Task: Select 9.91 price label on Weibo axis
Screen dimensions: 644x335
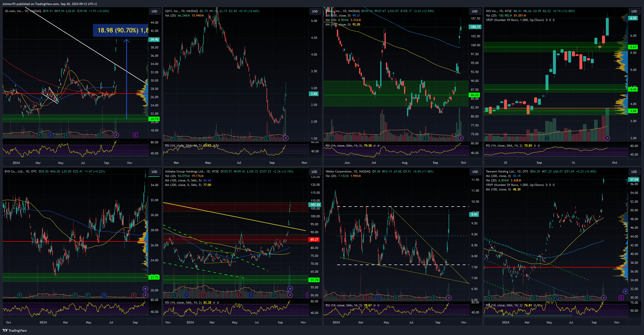Action: click(474, 214)
